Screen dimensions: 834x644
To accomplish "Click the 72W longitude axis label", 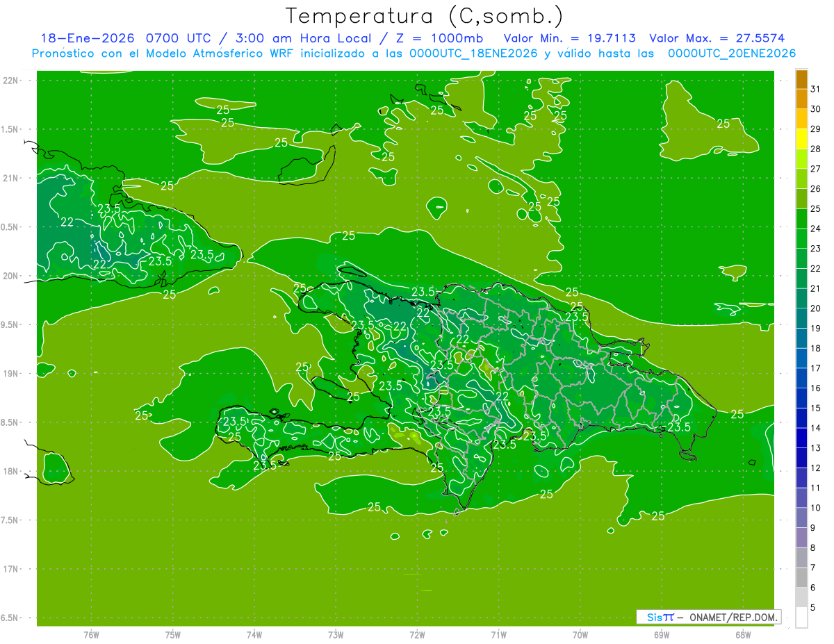I will [x=417, y=634].
